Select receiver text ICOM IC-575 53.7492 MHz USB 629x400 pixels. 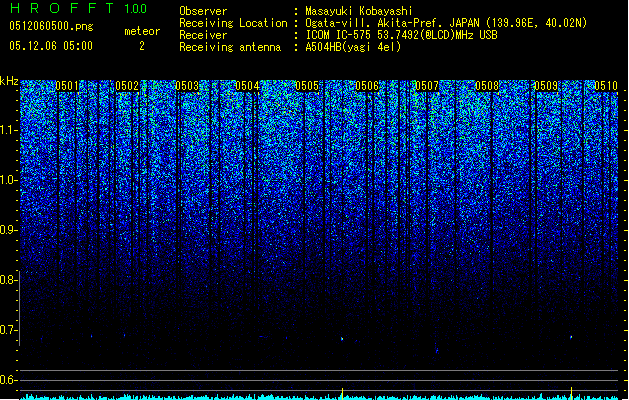402,35
